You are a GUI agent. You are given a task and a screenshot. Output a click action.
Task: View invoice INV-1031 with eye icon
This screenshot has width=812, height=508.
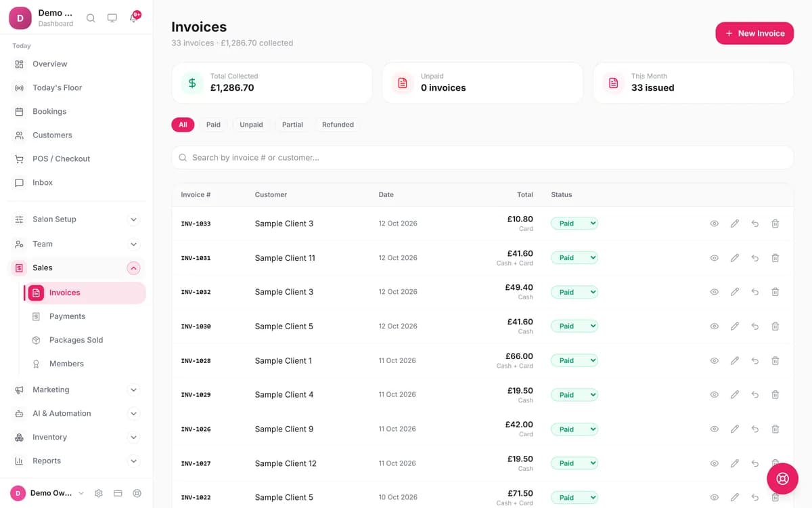[x=715, y=258]
